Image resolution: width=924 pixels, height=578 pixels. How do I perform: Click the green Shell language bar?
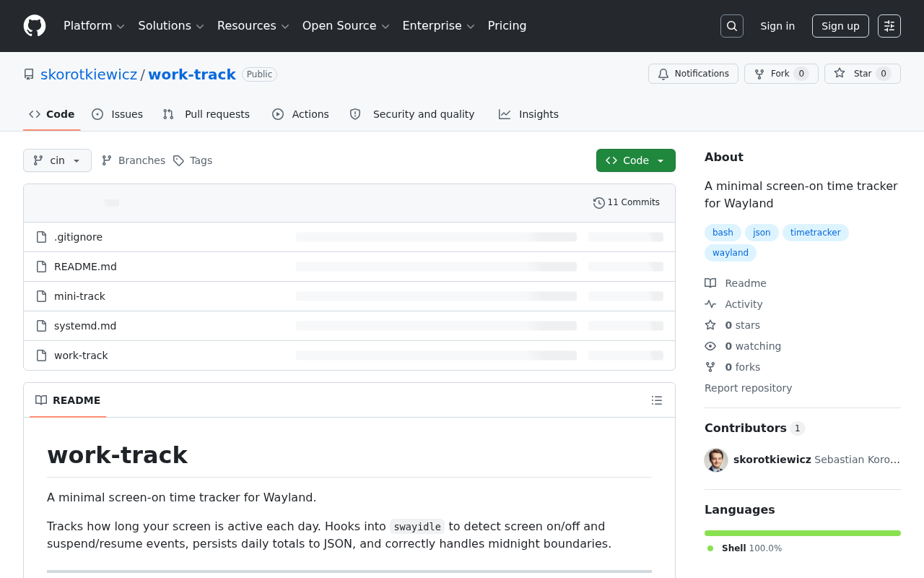(803, 533)
